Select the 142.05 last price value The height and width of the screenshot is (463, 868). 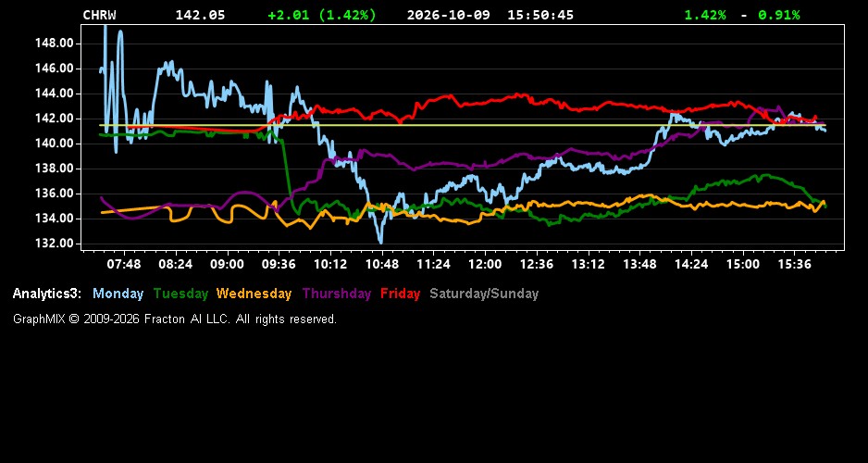201,15
